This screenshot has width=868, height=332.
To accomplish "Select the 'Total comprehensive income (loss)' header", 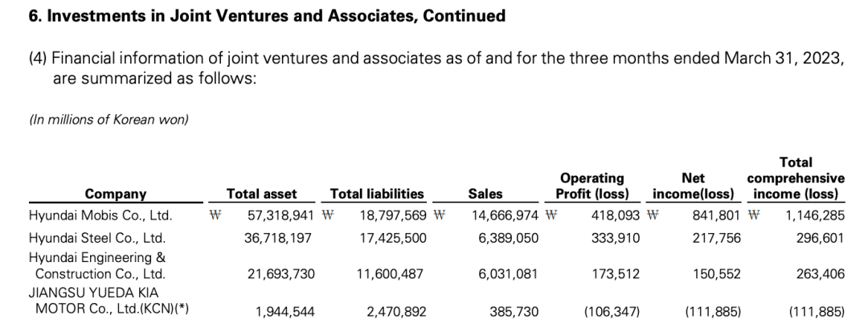I will click(796, 178).
